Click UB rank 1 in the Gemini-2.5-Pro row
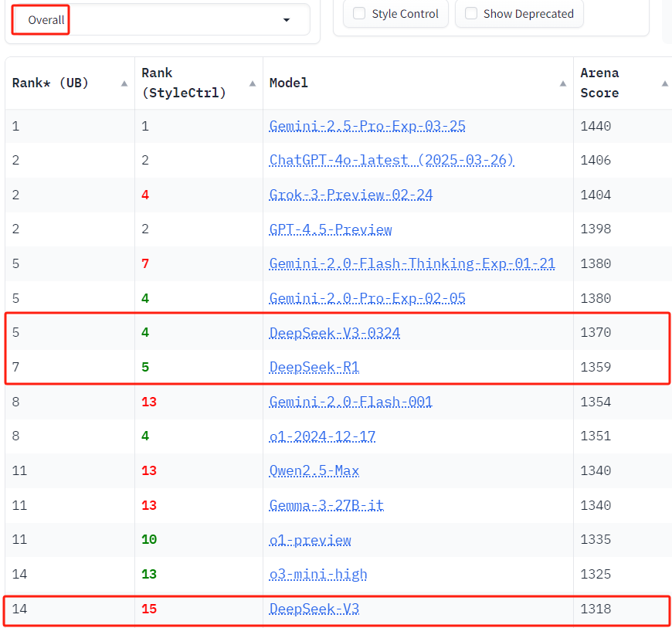Image resolution: width=672 pixels, height=628 pixels. (x=16, y=126)
